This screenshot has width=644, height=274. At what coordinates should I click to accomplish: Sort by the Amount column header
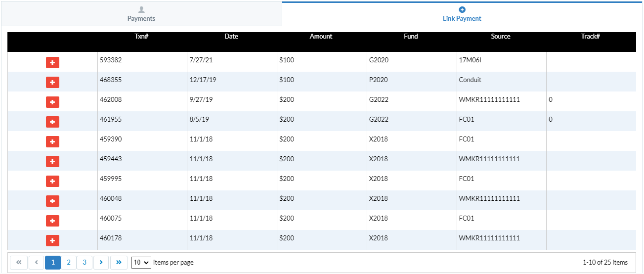321,37
